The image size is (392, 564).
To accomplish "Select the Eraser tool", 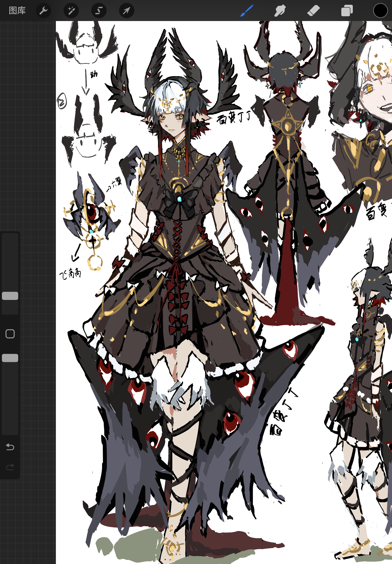I will pyautogui.click(x=313, y=11).
